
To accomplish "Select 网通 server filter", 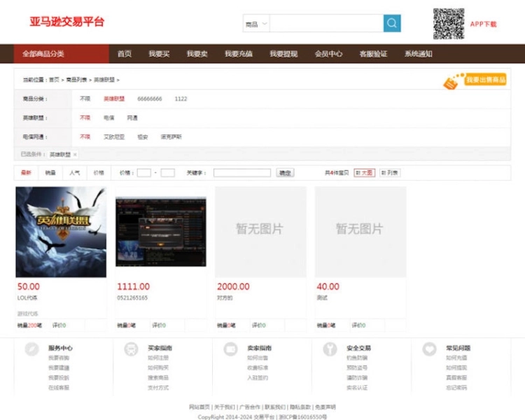I will (x=132, y=118).
